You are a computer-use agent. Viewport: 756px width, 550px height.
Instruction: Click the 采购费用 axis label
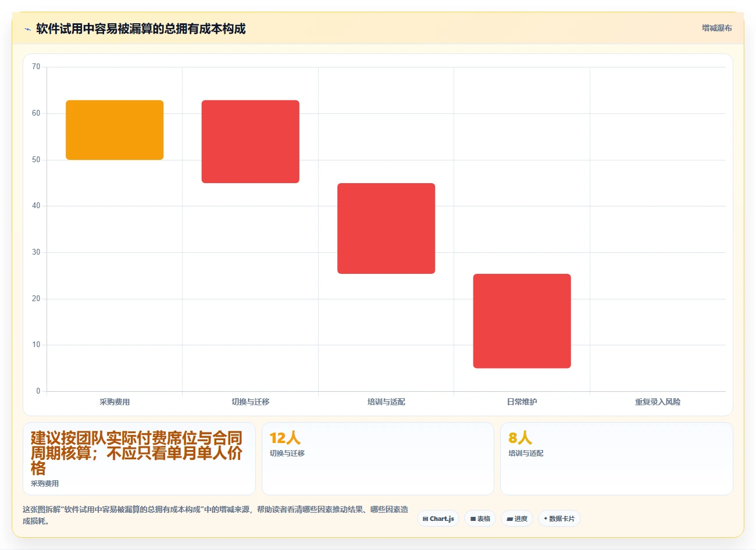tap(115, 402)
